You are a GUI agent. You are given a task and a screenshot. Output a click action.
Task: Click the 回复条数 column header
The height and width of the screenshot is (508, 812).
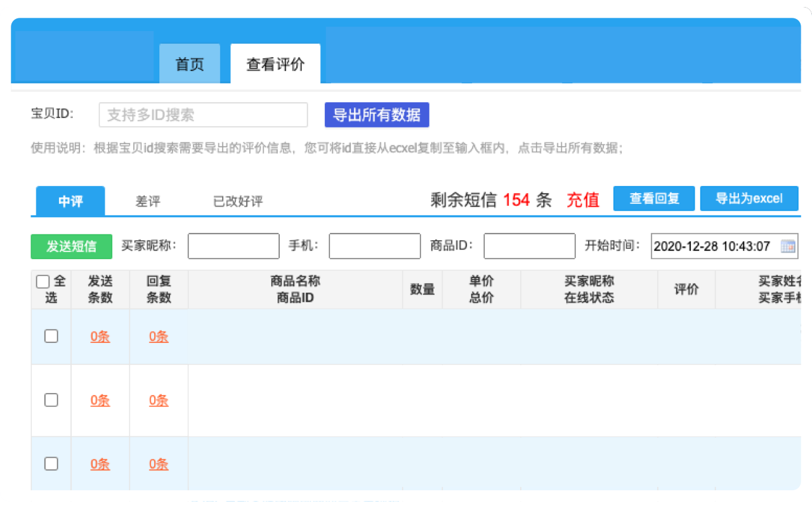coord(159,290)
